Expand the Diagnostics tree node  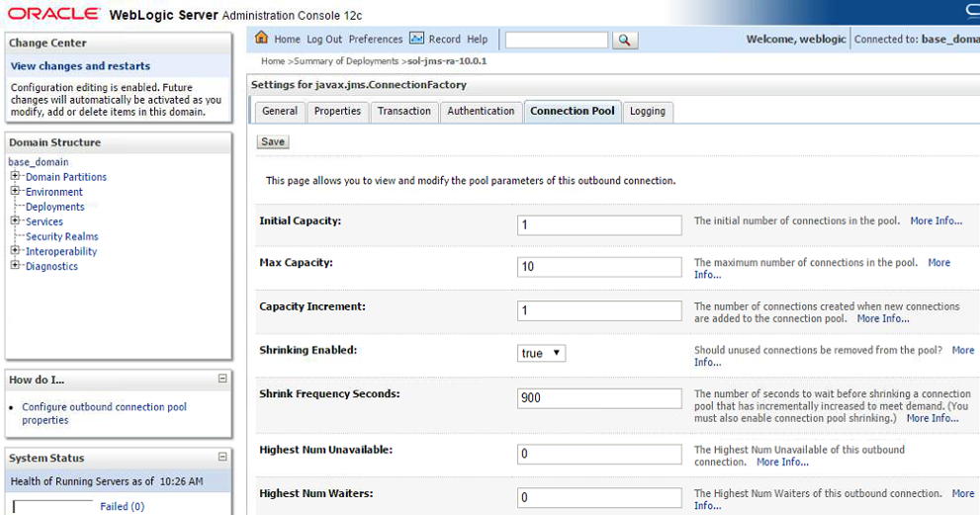point(16,266)
